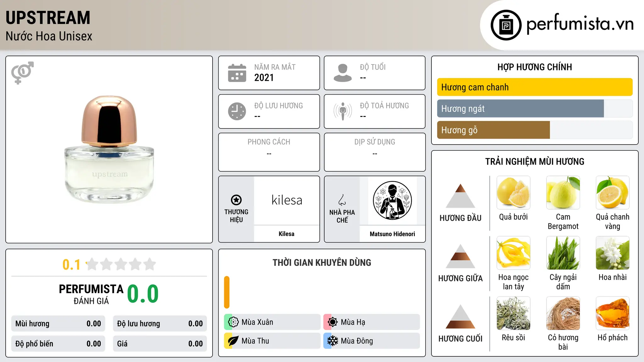Select the Rêu sồi note image

514,313
